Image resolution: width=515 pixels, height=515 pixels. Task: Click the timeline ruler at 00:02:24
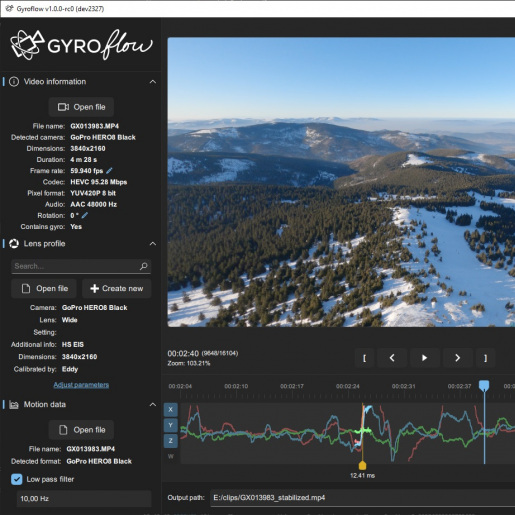point(348,386)
